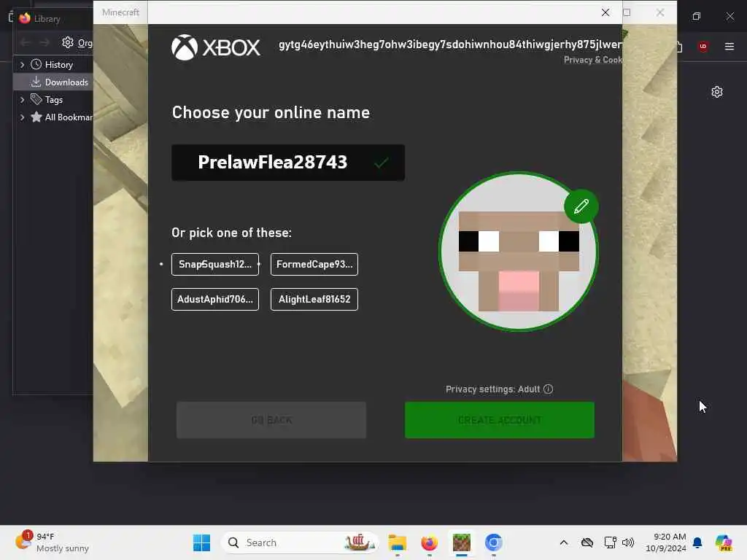Open the Privacy & Cookies link
Screen dimensions: 747x560
[x=592, y=60]
